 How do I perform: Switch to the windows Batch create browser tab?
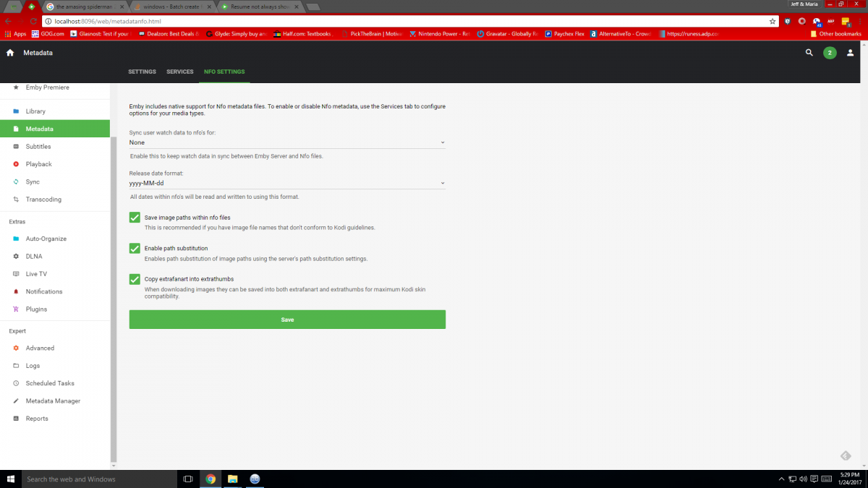coord(172,6)
